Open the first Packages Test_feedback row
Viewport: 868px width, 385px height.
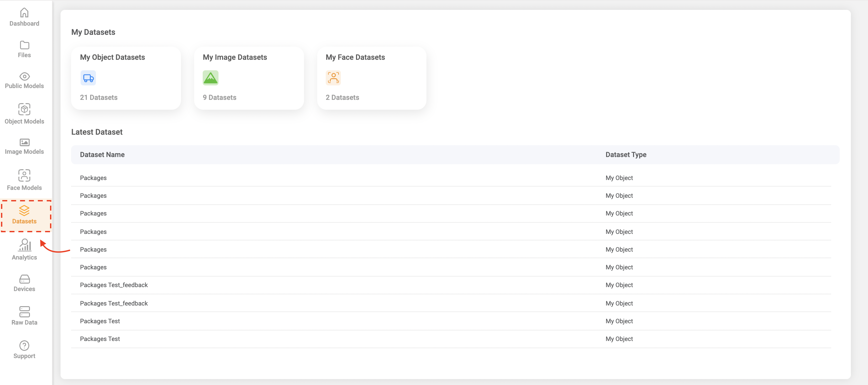click(x=114, y=285)
